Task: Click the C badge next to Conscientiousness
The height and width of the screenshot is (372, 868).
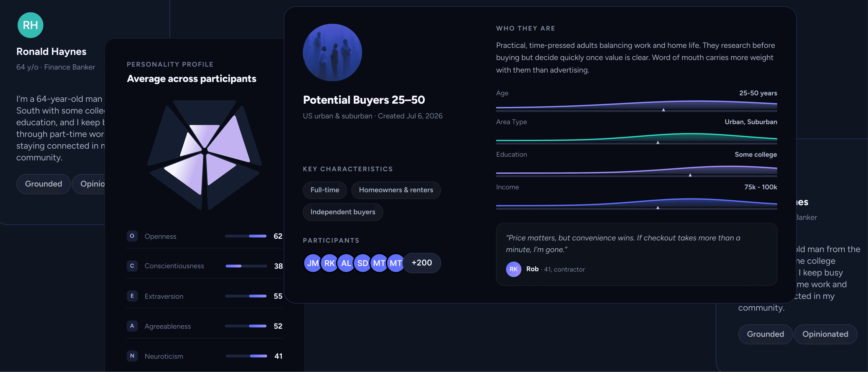Action: 132,266
